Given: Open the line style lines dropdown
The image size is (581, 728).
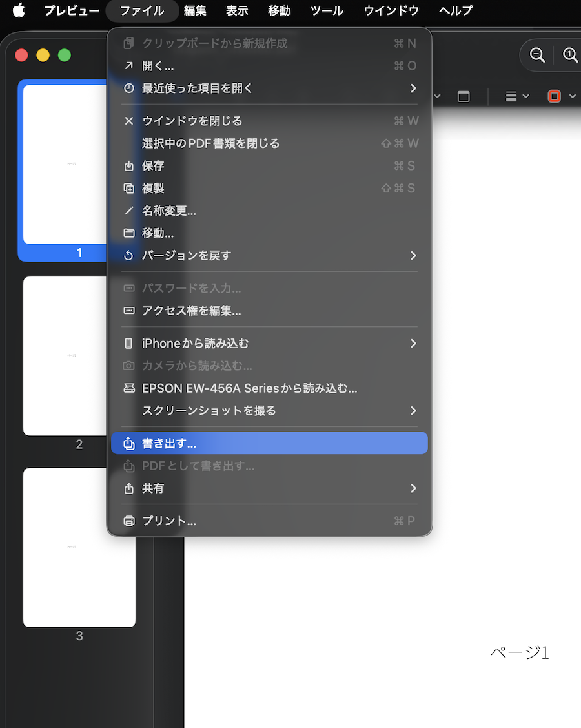Looking at the screenshot, I should [517, 97].
